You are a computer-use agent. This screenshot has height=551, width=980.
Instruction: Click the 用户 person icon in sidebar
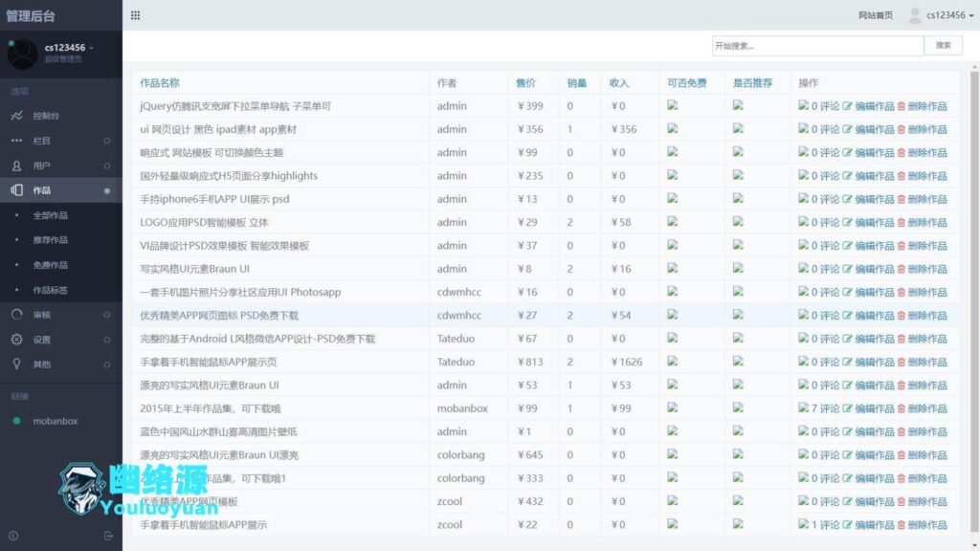tap(17, 165)
